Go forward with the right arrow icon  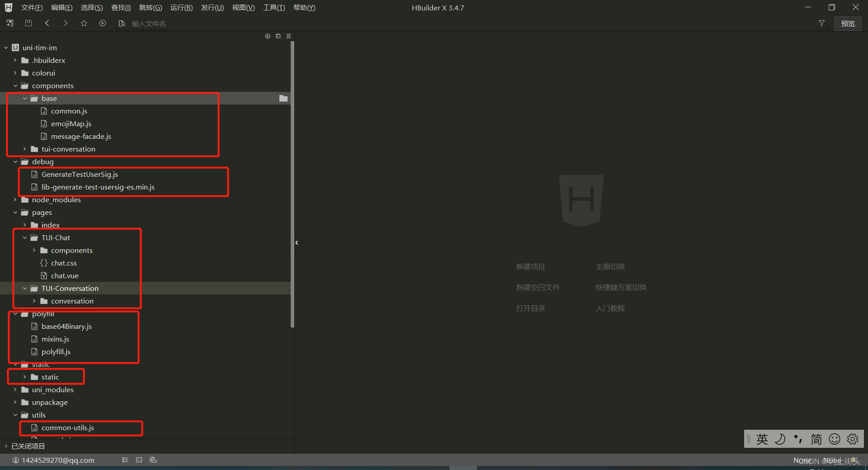(66, 23)
